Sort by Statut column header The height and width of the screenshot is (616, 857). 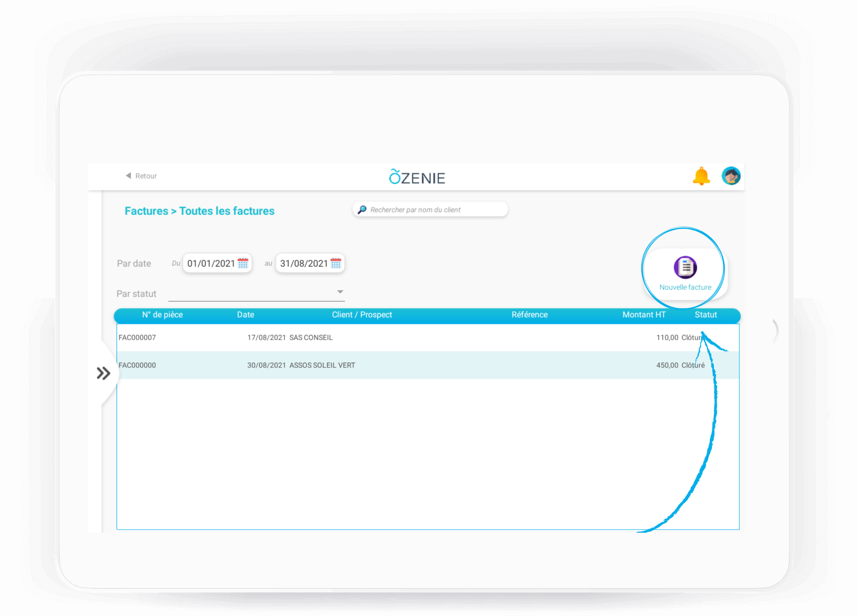click(706, 315)
